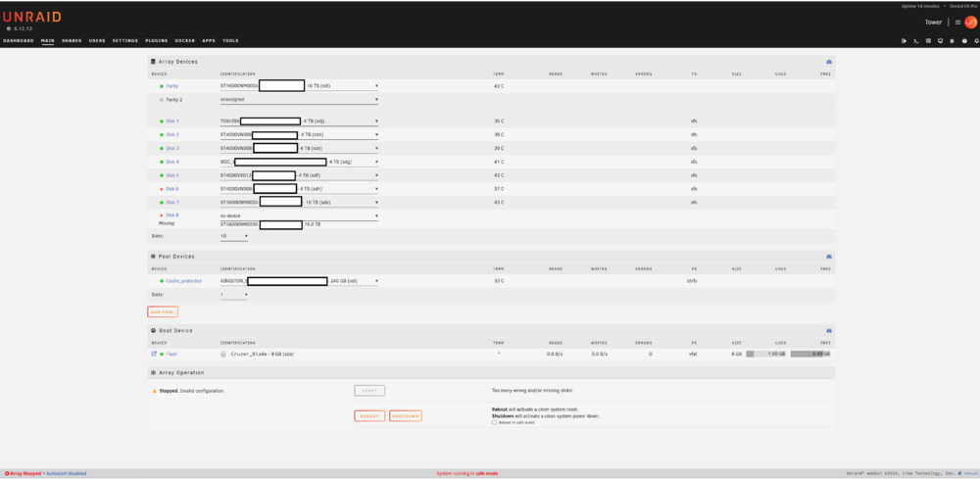The image size is (980, 479).
Task: Open the notifications bell icon
Action: pos(976,40)
